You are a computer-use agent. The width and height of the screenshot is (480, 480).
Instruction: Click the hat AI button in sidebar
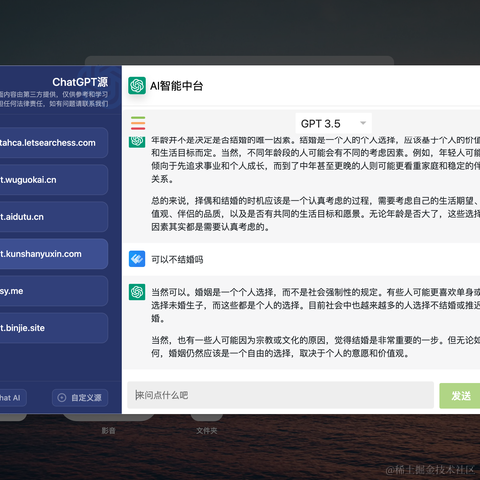point(13,398)
